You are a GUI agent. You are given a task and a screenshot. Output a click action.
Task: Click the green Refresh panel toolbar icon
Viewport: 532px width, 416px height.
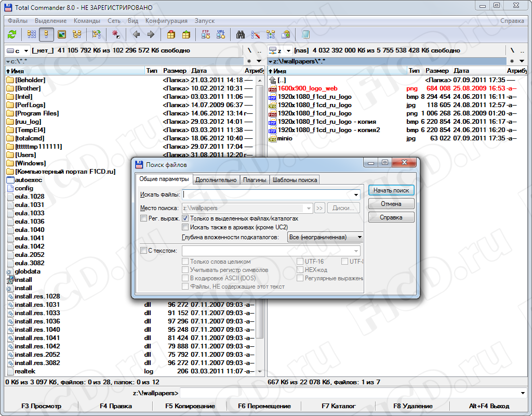(12, 34)
